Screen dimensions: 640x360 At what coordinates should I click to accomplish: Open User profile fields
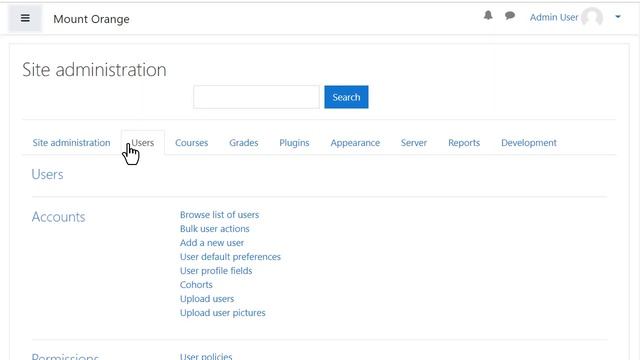(216, 271)
